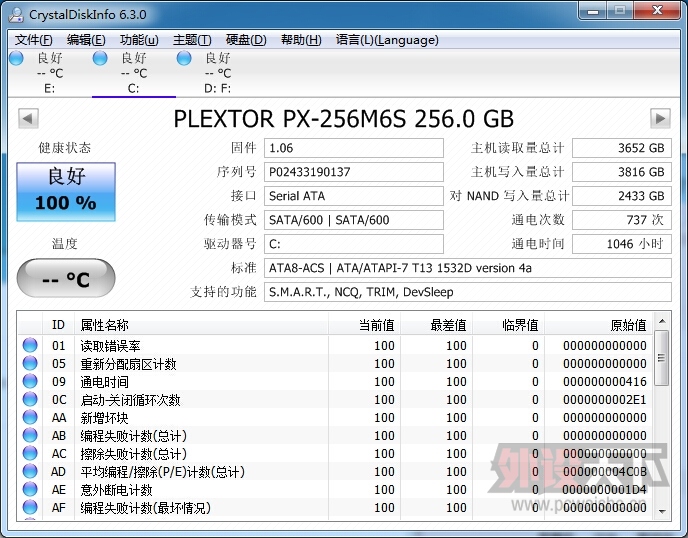Open the 文件(F) menu
This screenshot has height=538, width=688.
pos(33,40)
